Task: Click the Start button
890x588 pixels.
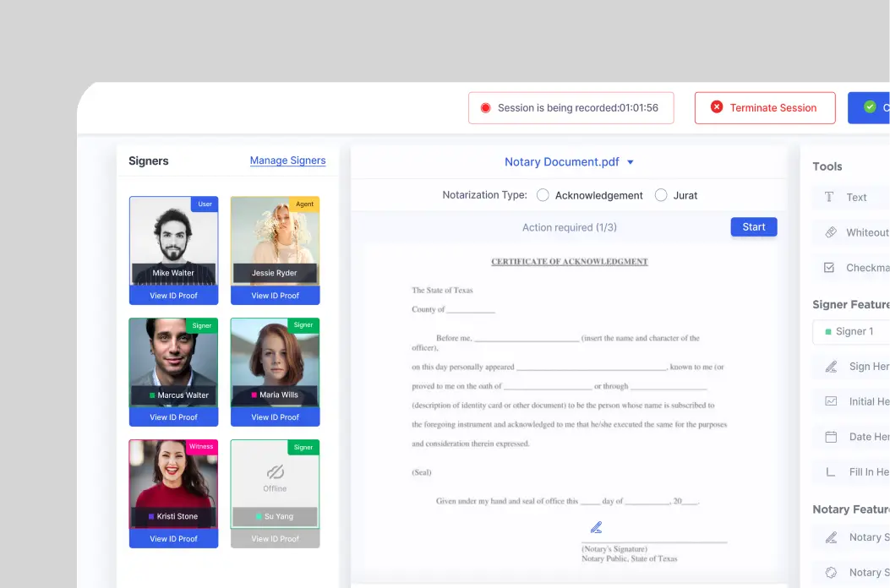Action: coord(753,227)
